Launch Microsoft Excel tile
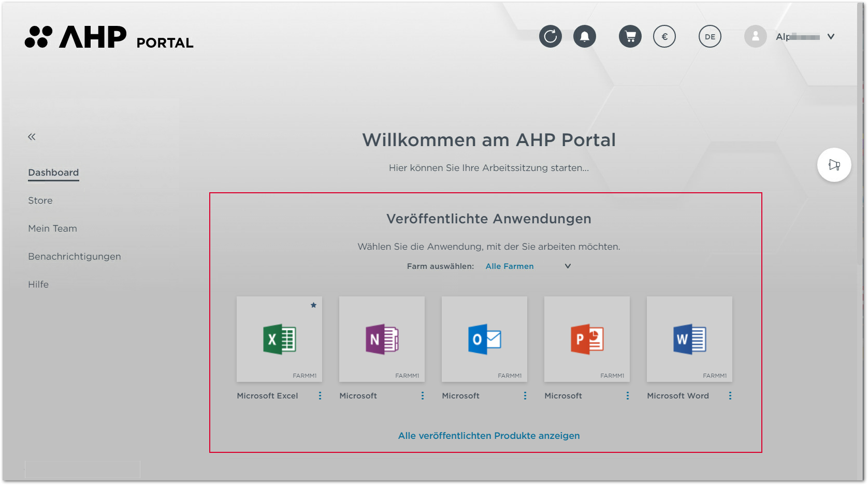Screen dimensions: 868x485 pos(280,339)
